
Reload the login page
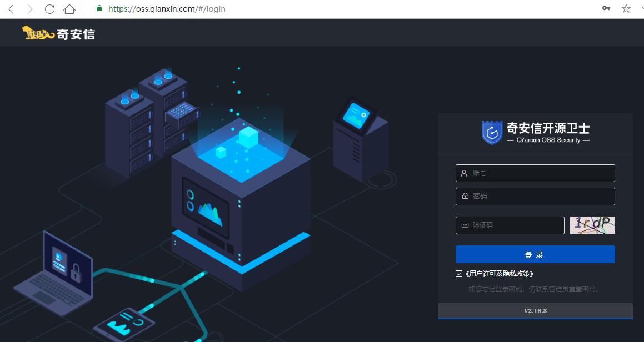point(49,9)
